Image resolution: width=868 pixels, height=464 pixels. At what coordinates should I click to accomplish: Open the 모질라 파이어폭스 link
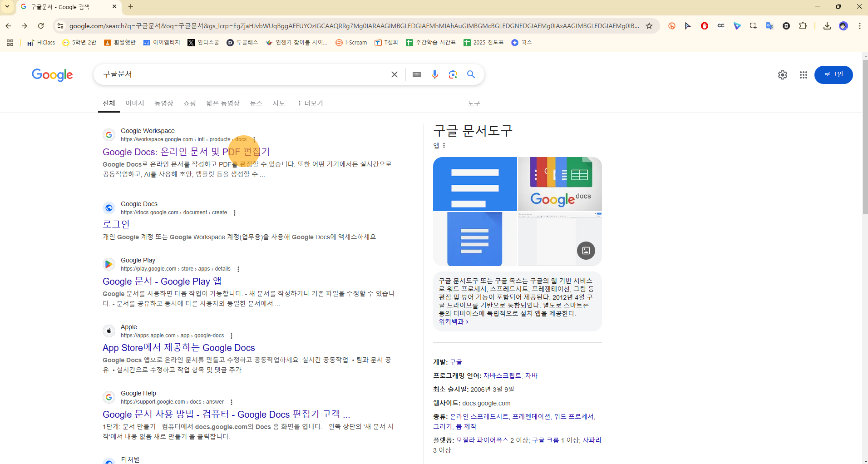[483, 440]
